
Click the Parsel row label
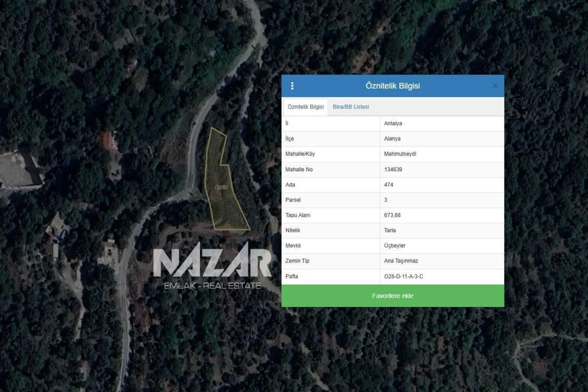tap(293, 200)
